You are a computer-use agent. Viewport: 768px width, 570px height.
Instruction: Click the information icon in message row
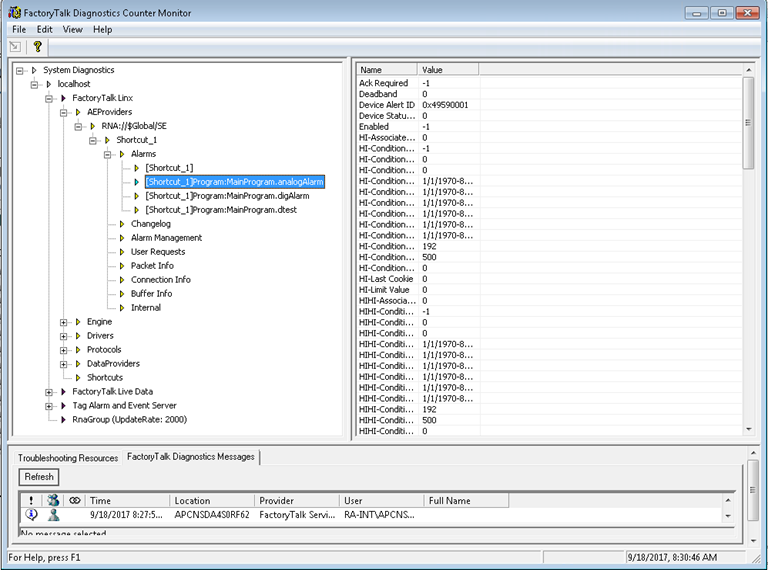click(x=31, y=515)
